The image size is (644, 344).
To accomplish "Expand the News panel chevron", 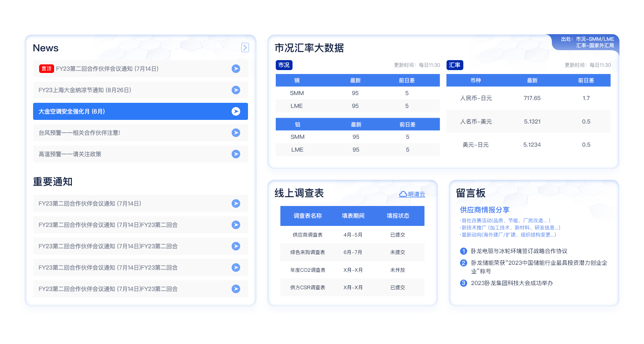I will (245, 48).
